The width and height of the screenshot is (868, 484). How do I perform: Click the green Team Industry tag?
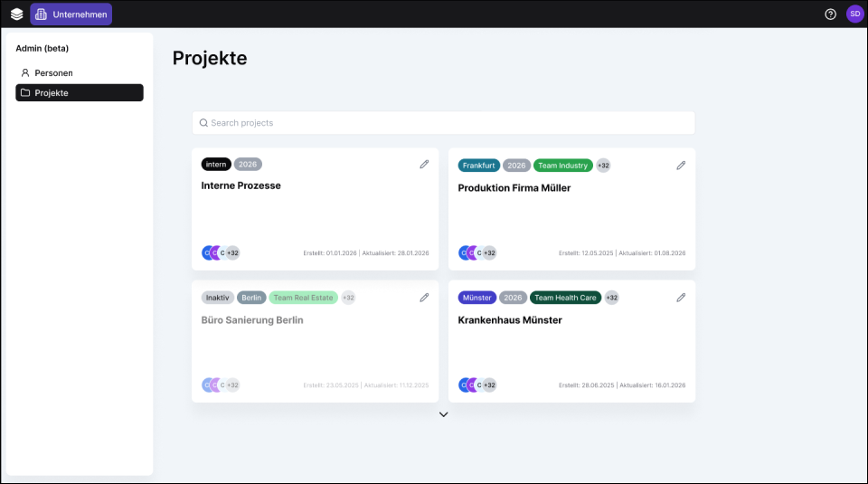(562, 166)
